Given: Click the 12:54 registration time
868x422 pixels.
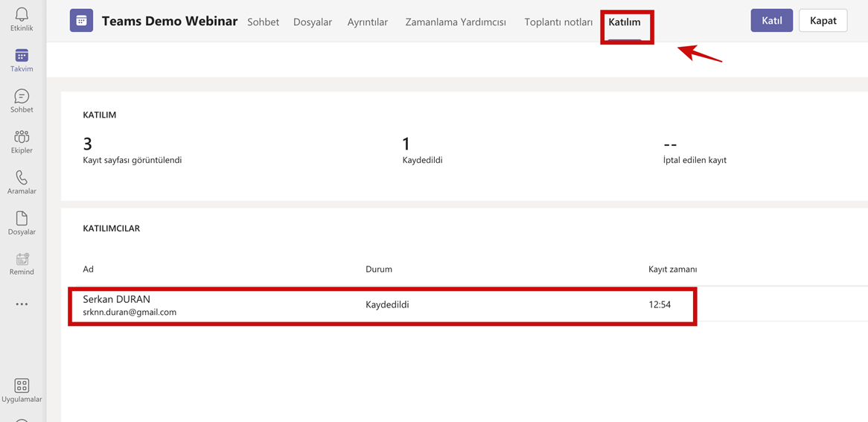Looking at the screenshot, I should pos(660,304).
